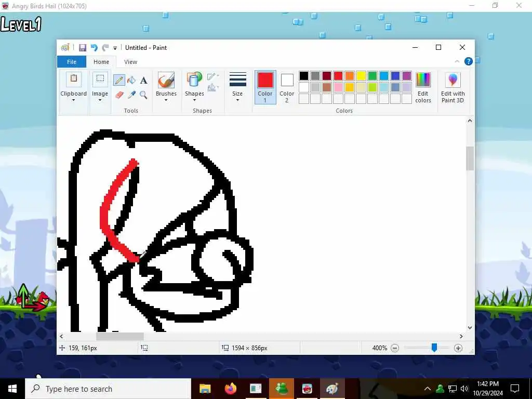
Task: Click the zoom slider handle
Action: pos(434,348)
